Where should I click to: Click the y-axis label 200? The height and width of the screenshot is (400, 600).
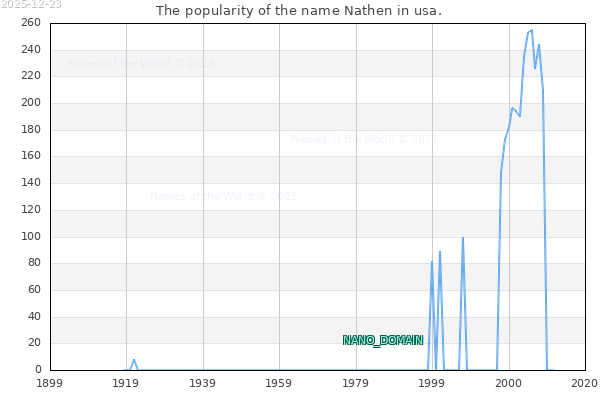point(31,103)
